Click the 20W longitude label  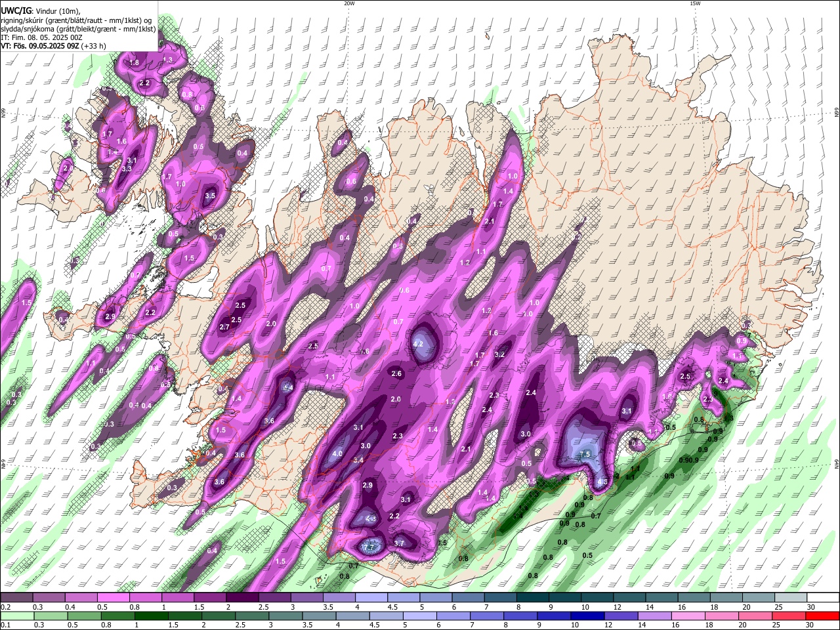[349, 3]
